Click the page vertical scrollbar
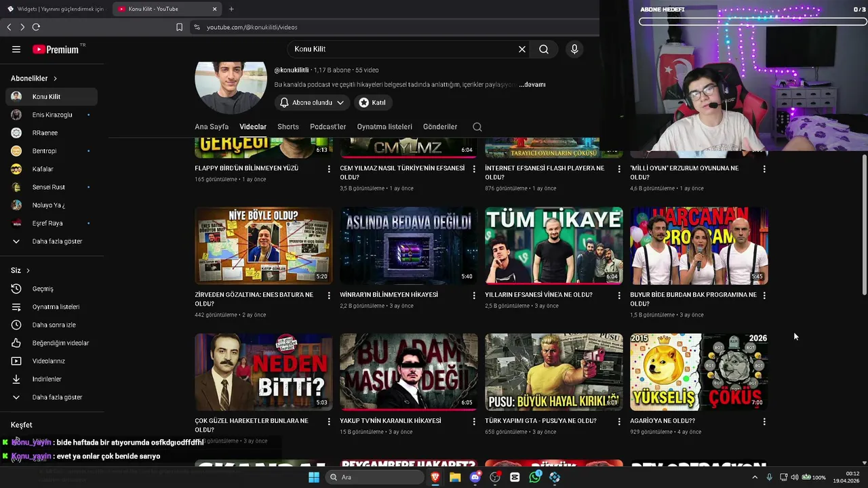The height and width of the screenshot is (488, 868). [x=864, y=224]
